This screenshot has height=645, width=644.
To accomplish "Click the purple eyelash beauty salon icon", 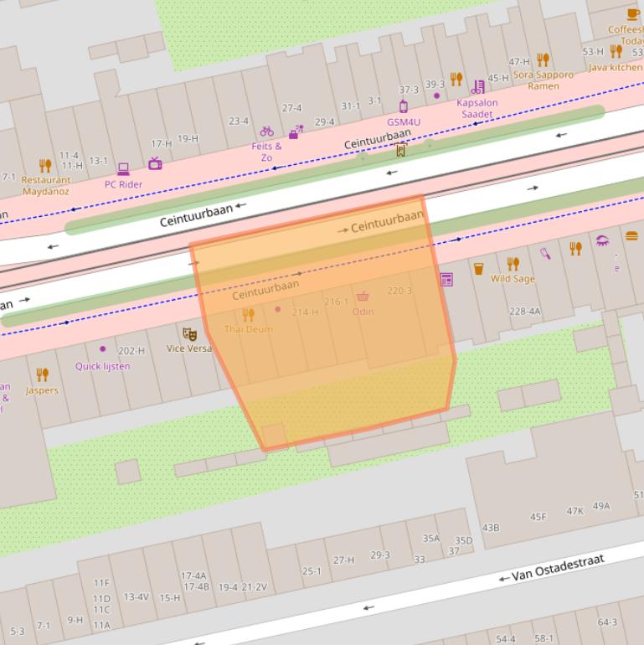I will (x=602, y=241).
